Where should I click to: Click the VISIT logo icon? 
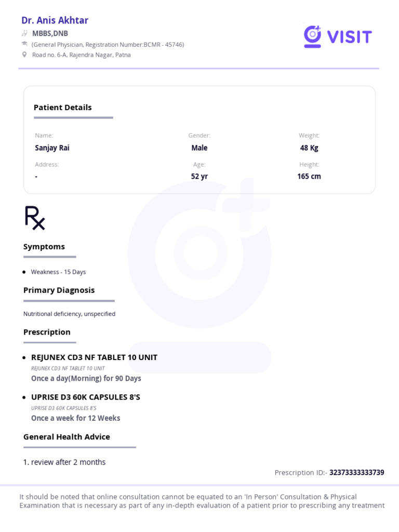click(x=312, y=36)
